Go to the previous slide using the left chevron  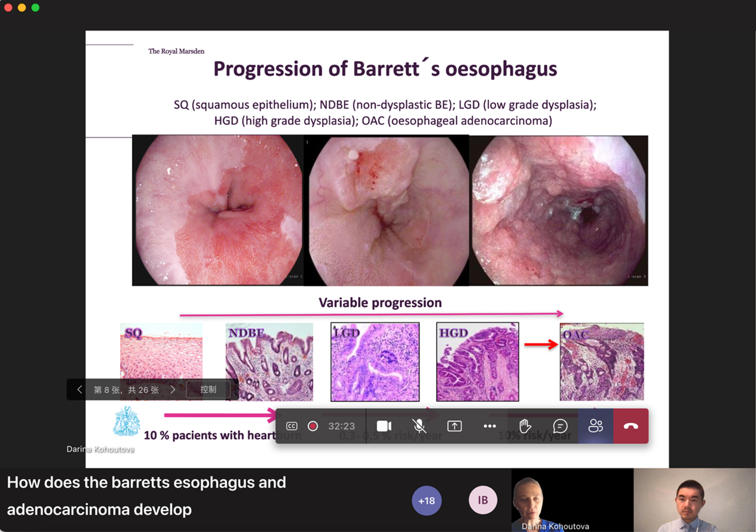click(x=79, y=390)
